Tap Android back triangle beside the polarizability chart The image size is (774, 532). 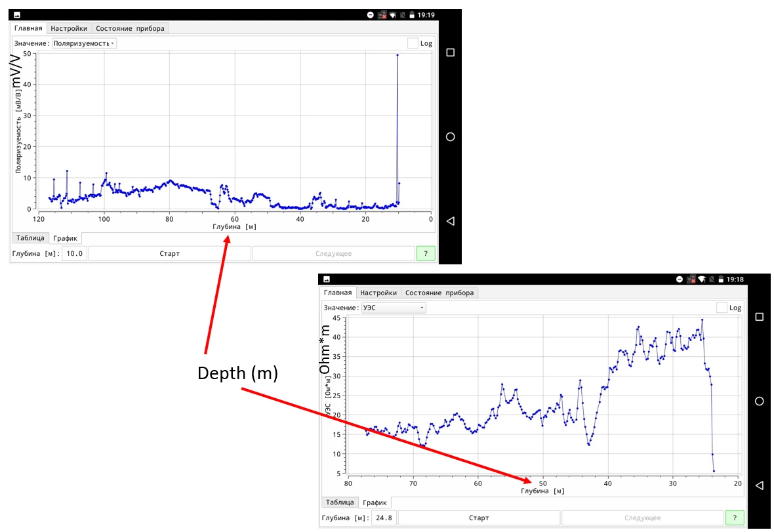click(x=450, y=221)
